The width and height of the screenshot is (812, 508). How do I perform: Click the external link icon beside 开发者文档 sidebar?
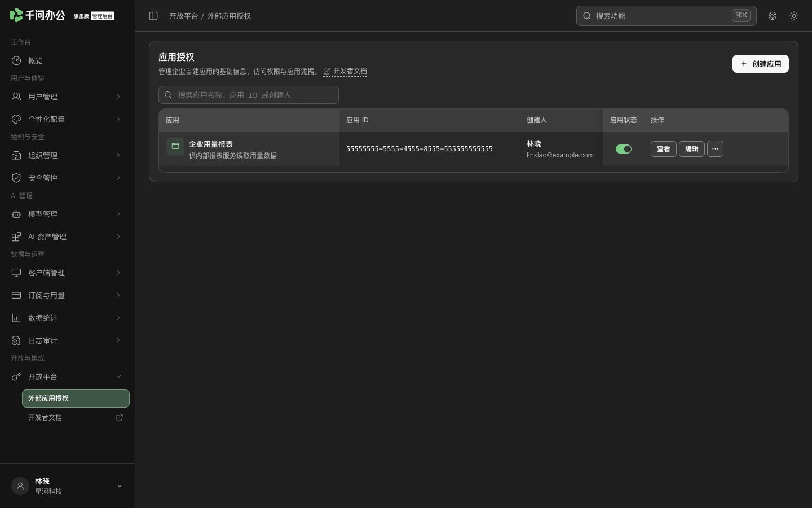coord(120,418)
